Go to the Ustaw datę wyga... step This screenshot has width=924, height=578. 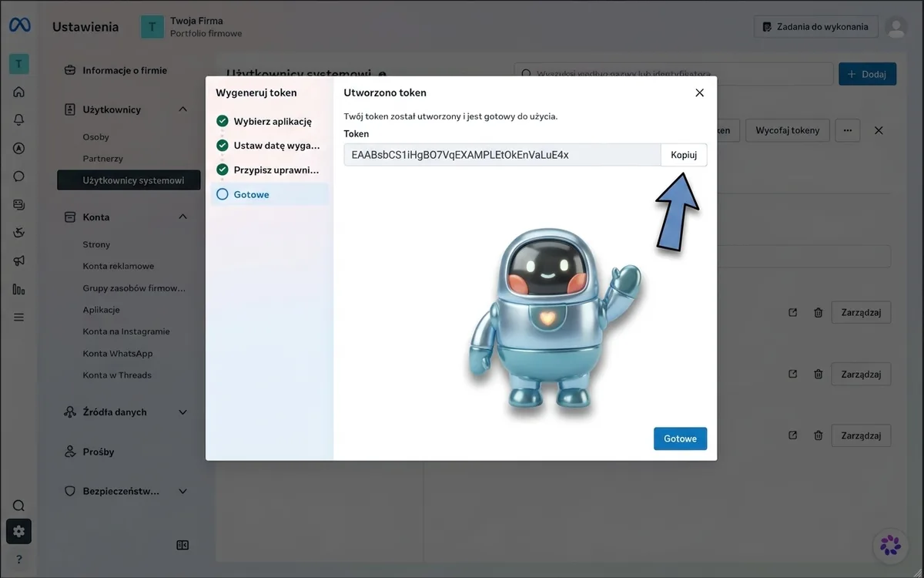(x=269, y=145)
